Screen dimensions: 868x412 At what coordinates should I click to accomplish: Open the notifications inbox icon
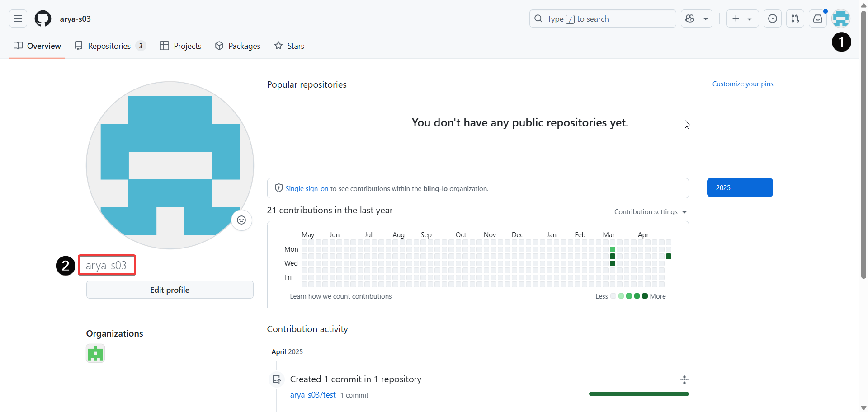818,19
